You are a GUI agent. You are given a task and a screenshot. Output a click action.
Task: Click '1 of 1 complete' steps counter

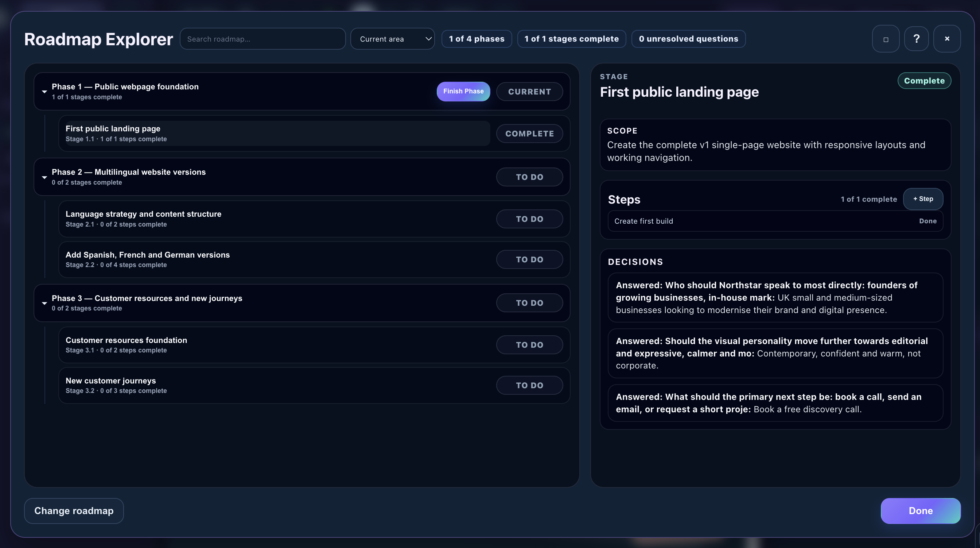[x=868, y=199]
